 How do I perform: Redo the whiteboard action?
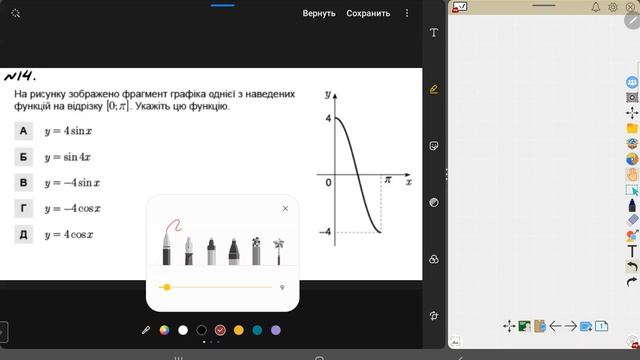(x=632, y=282)
